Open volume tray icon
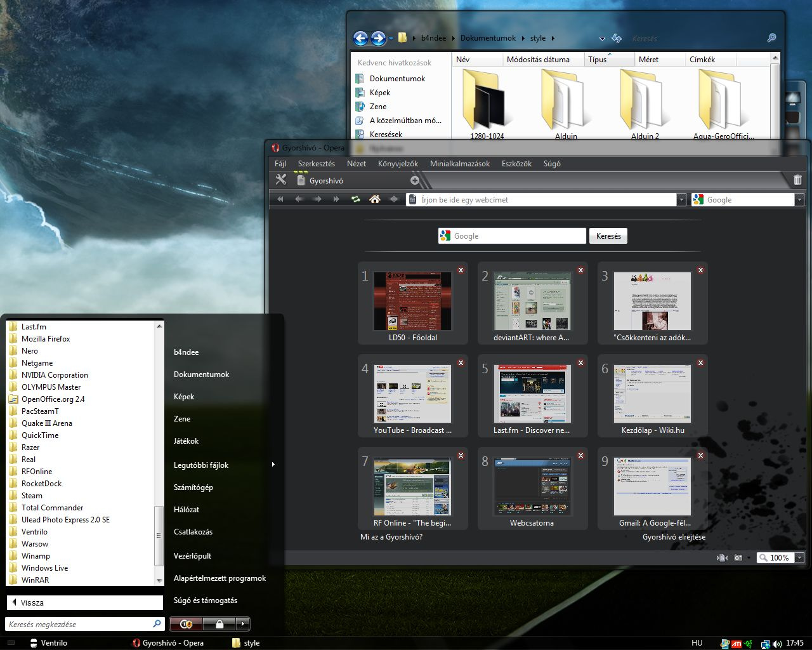This screenshot has width=812, height=650. [777, 643]
